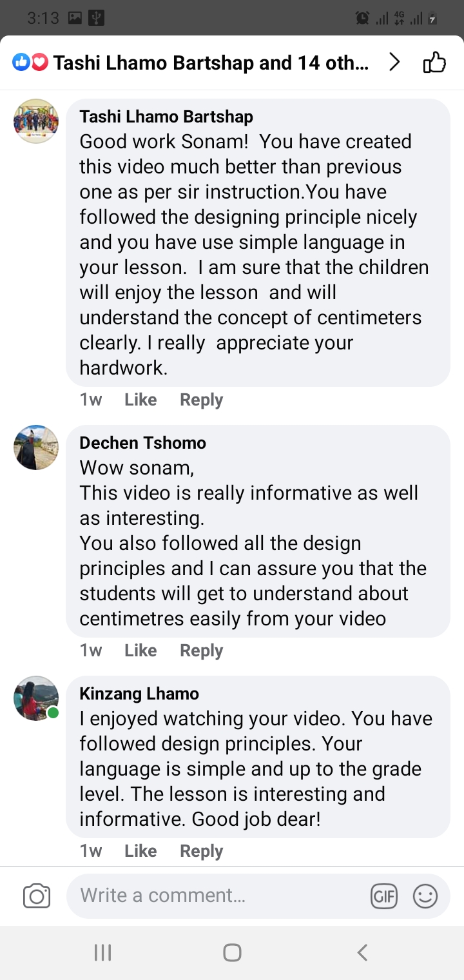Open Dechen Tshomo's profile name
Screen dimensions: 464x980
pos(142,443)
